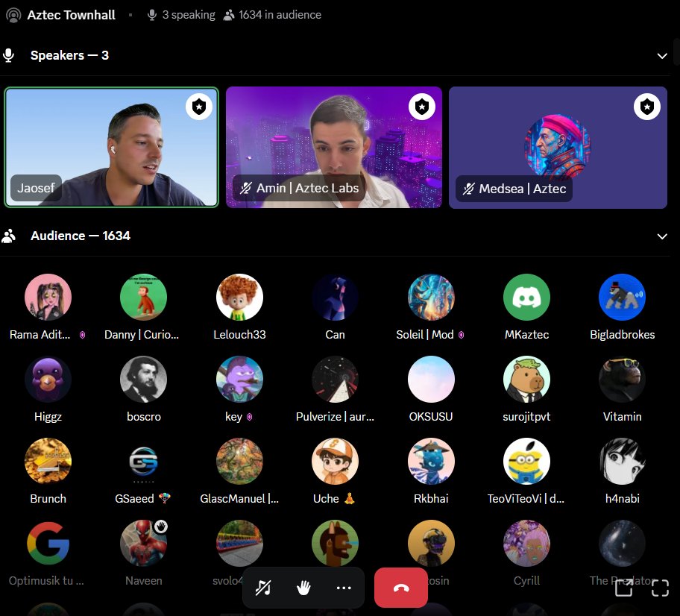Click the audience icon beside Audience — 1634
This screenshot has height=616, width=680.
9,236
